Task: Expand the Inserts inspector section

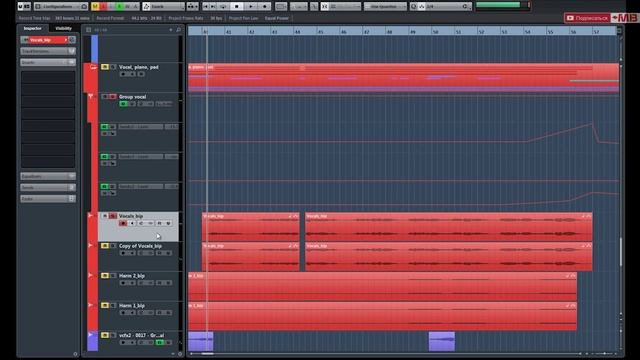Action: point(48,62)
